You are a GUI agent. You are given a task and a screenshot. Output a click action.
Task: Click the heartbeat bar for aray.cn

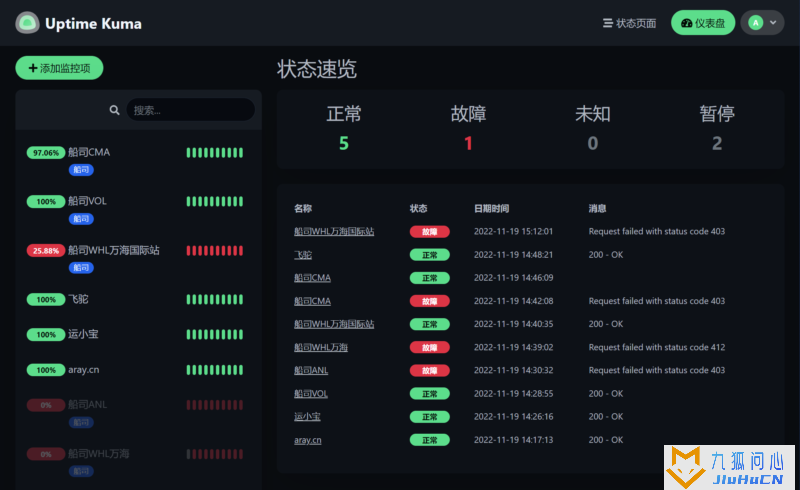215,370
